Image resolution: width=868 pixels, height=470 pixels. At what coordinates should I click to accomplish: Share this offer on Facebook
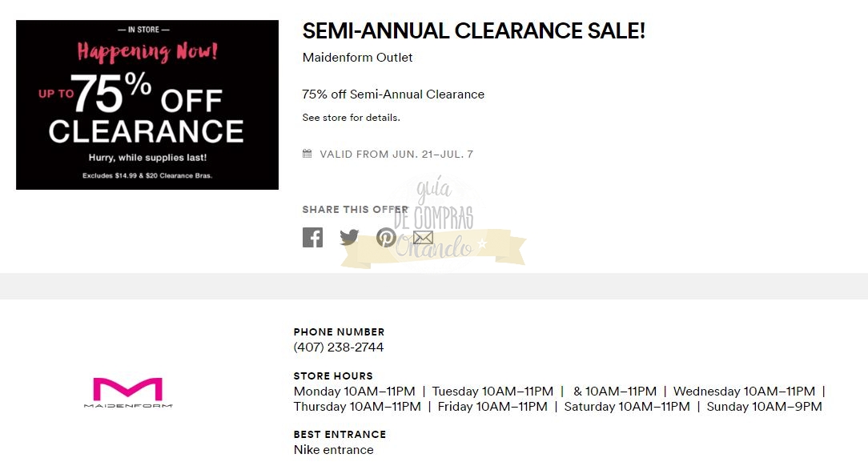coord(312,238)
